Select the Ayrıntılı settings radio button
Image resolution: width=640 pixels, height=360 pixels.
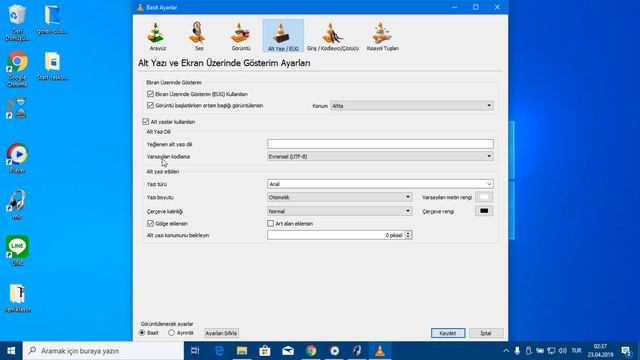click(x=171, y=333)
